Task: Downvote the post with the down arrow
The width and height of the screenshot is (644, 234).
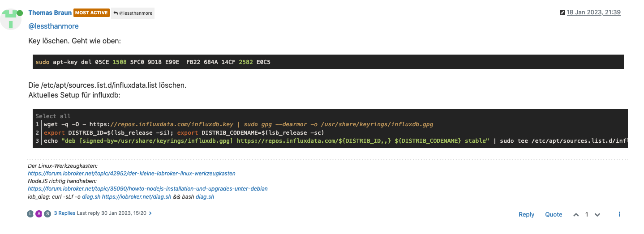Action: coord(597,215)
